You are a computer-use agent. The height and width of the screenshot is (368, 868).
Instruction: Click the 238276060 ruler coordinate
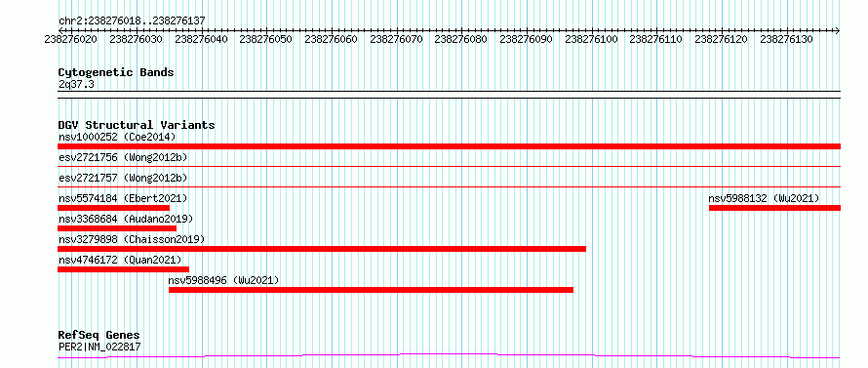coord(331,40)
